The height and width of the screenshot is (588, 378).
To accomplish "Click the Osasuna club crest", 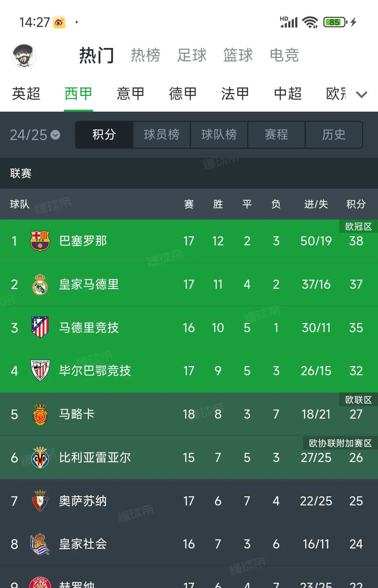I will pyautogui.click(x=40, y=501).
